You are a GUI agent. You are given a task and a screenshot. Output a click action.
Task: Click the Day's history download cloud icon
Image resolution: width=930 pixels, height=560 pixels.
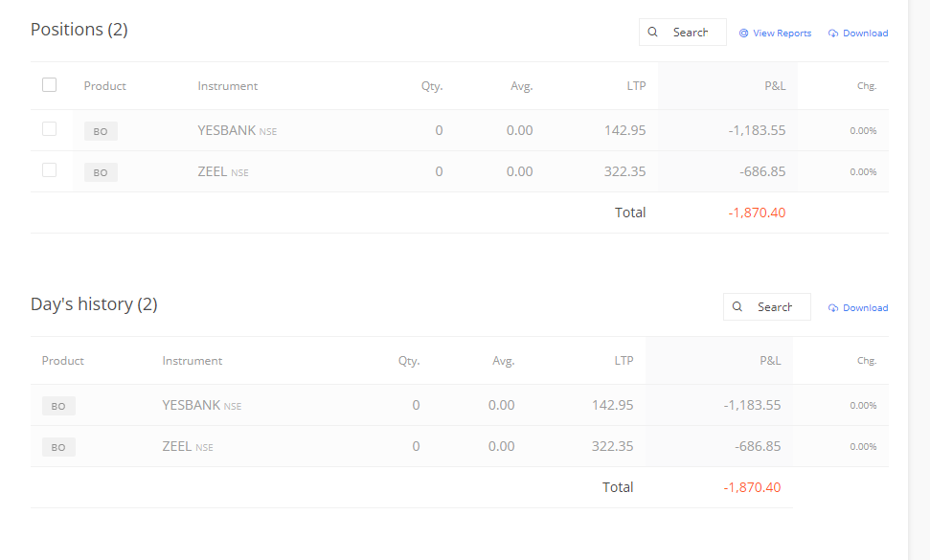click(x=833, y=308)
